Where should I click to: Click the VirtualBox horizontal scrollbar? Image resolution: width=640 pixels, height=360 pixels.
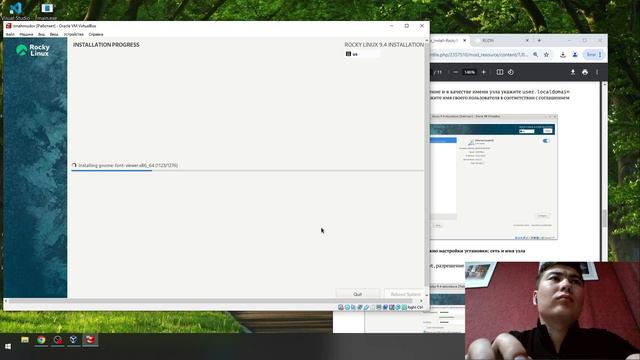click(210, 301)
